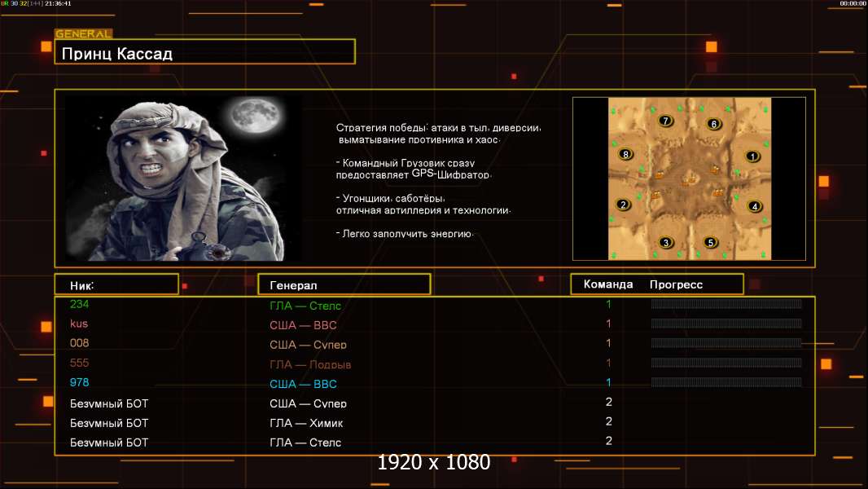Click the loading progress bar for player 555
Image resolution: width=868 pixels, height=489 pixels.
pyautogui.click(x=726, y=362)
